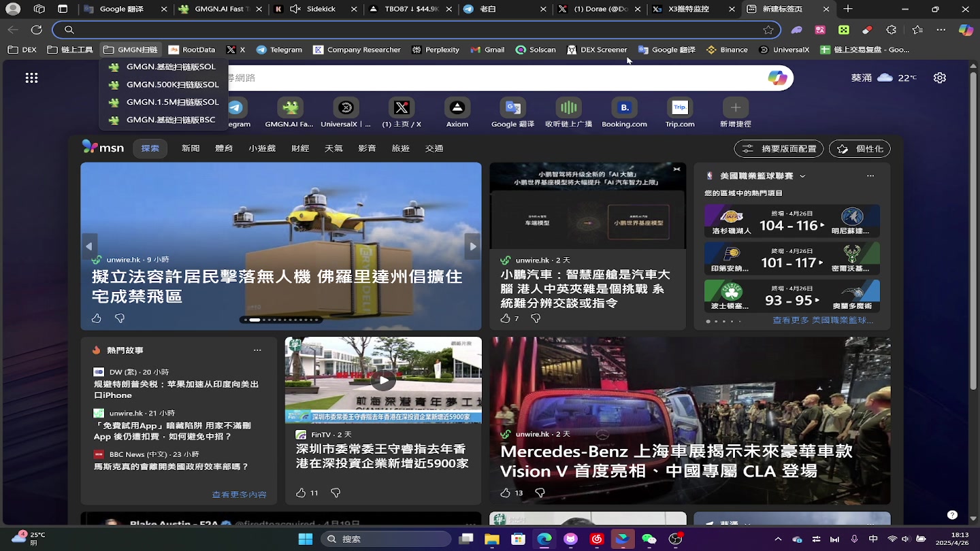Open the 收听链上广播 quick link tile
The image size is (980, 551).
[x=569, y=112]
